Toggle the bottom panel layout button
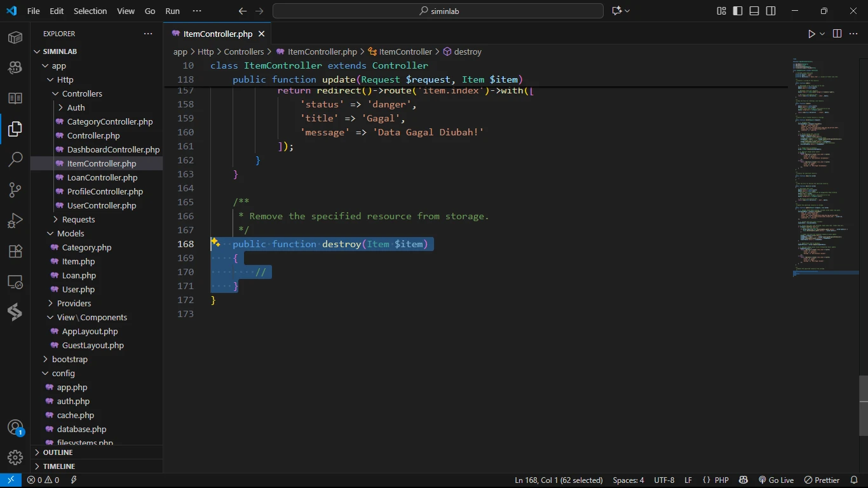Viewport: 868px width, 488px height. tap(754, 11)
